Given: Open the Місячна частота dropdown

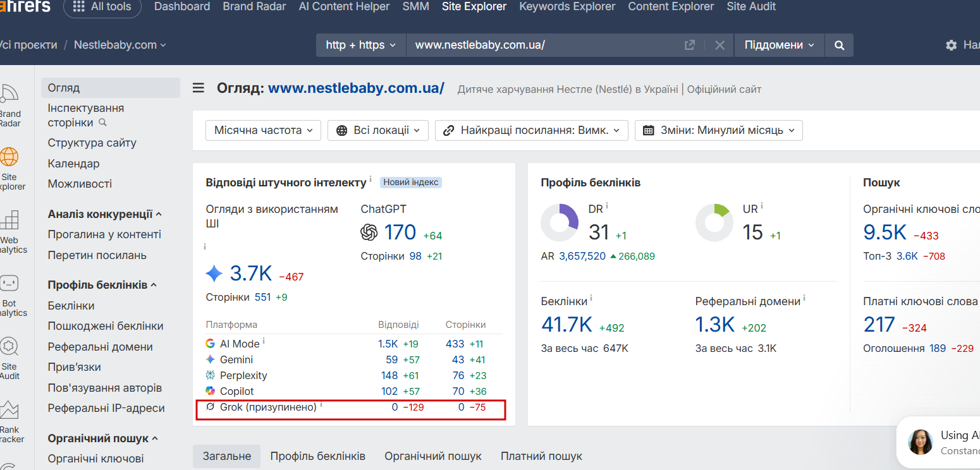Looking at the screenshot, I should point(263,130).
